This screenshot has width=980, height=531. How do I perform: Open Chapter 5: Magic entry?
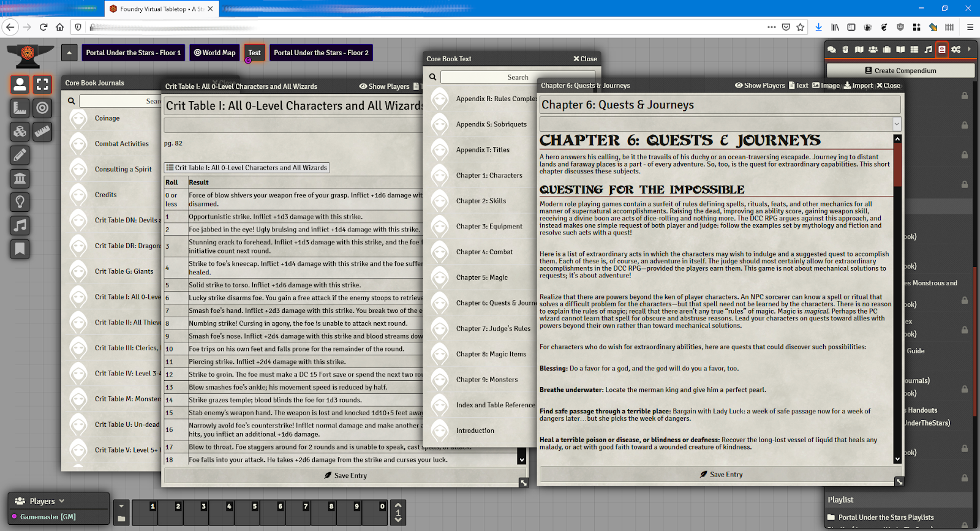[x=482, y=277]
